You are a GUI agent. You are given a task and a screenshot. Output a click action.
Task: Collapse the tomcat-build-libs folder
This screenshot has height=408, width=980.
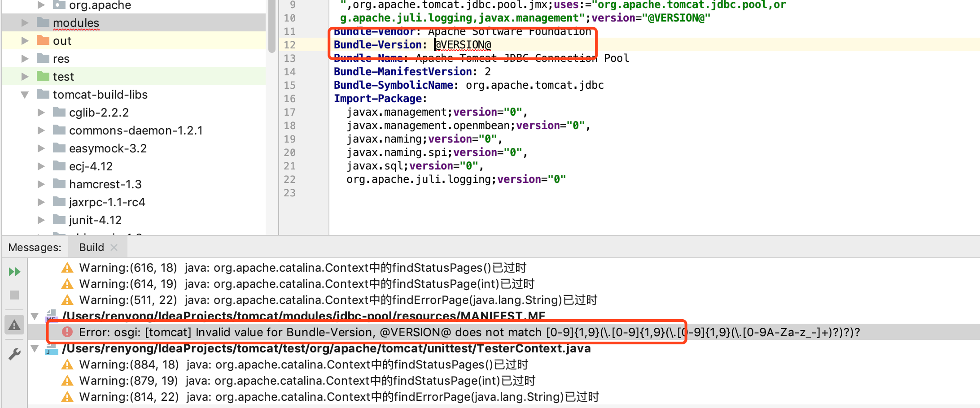tap(25, 95)
